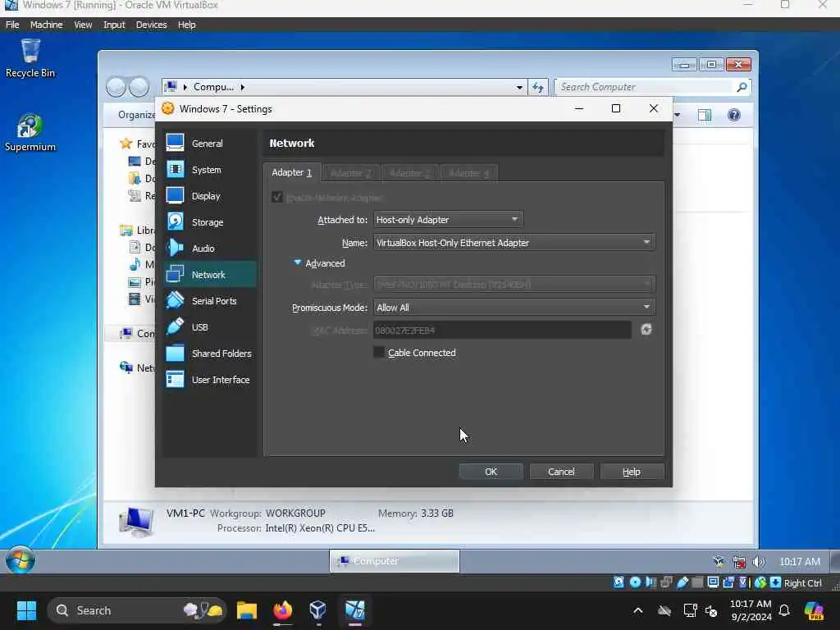
Task: Open the Shared Folders settings category
Action: click(209, 353)
